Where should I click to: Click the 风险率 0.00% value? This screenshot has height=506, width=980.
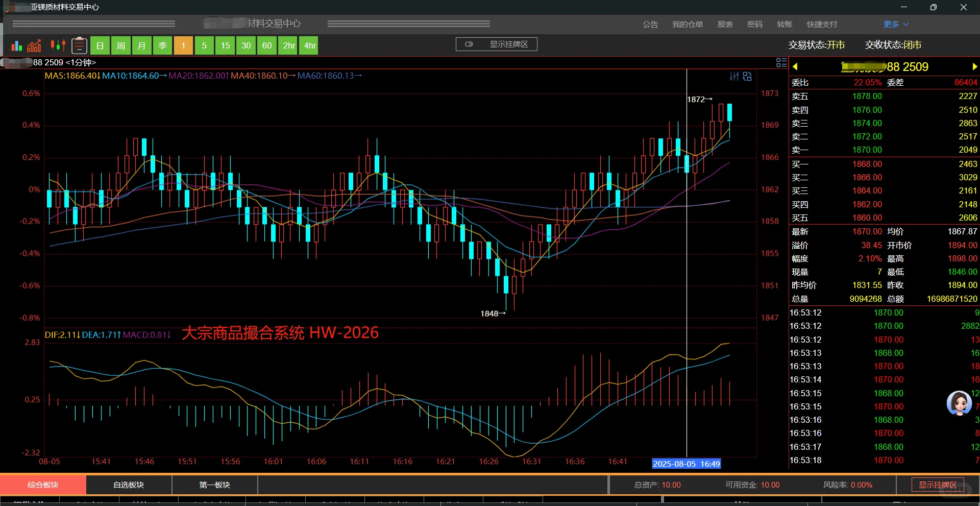coord(861,485)
